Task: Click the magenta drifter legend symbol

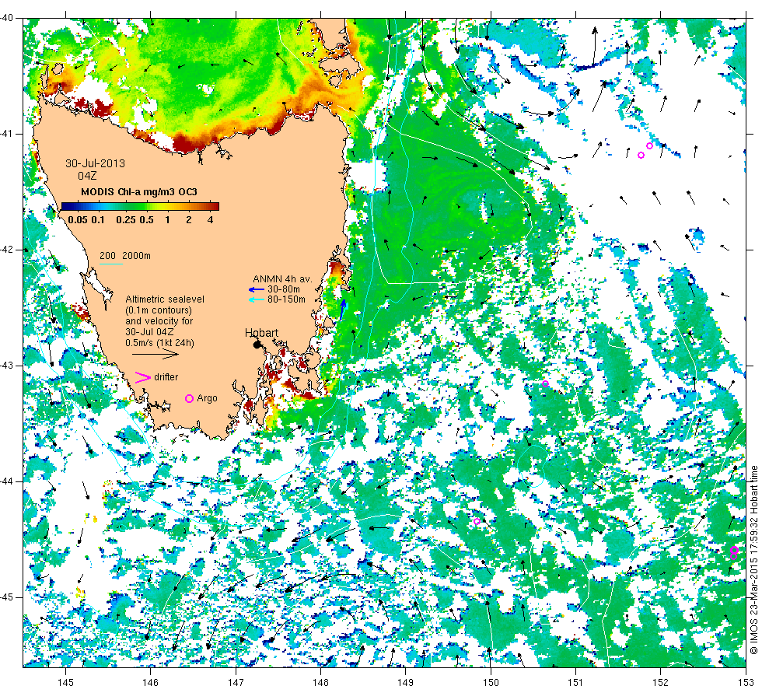Action: [x=143, y=377]
